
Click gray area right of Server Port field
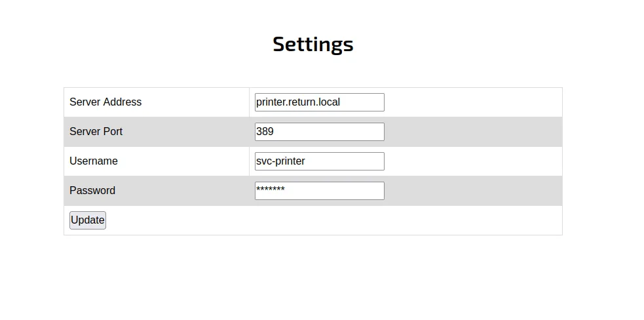click(472, 132)
